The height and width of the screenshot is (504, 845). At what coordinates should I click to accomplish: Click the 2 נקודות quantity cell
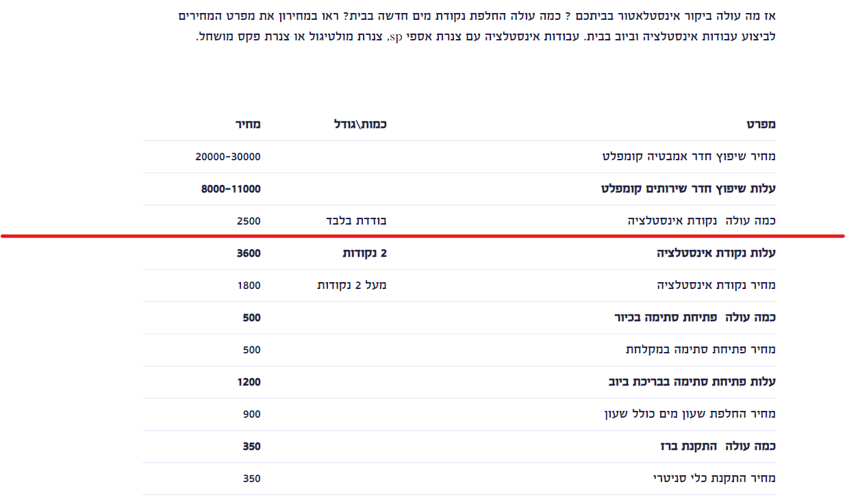365,253
